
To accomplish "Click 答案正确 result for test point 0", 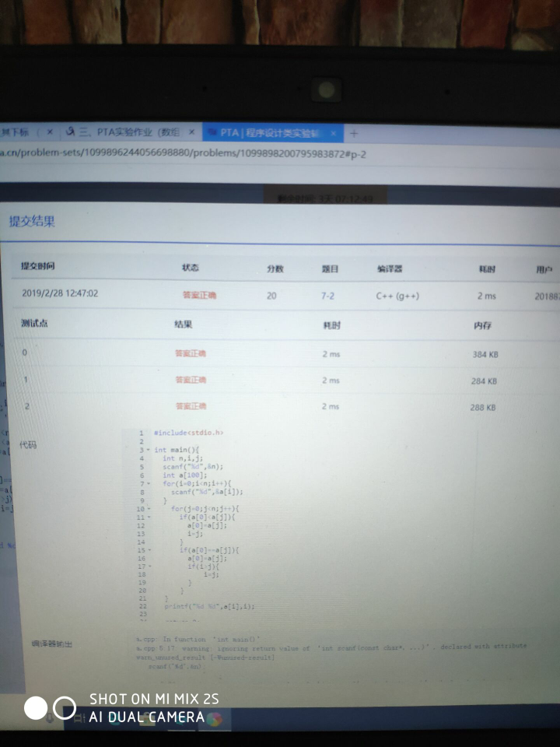I will coord(190,353).
